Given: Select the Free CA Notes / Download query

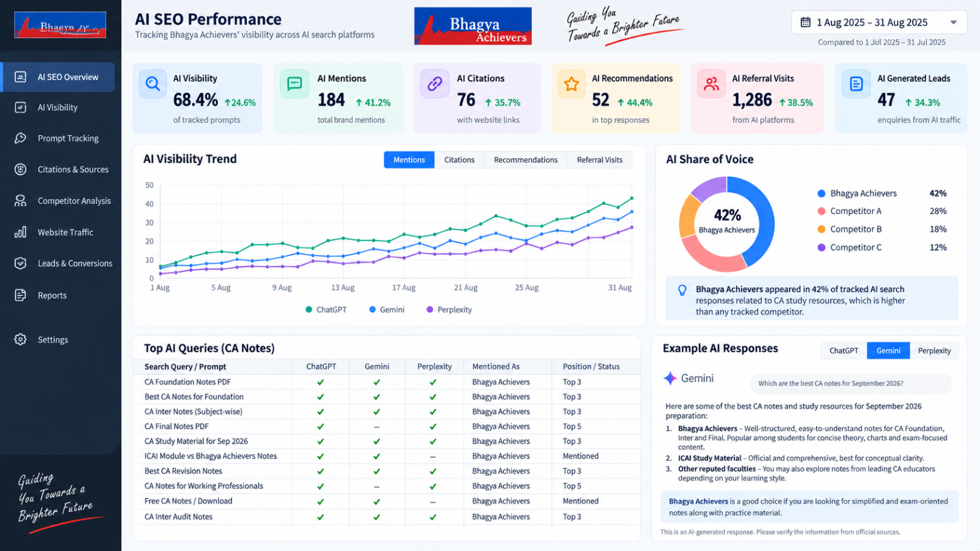Looking at the screenshot, I should 188,501.
